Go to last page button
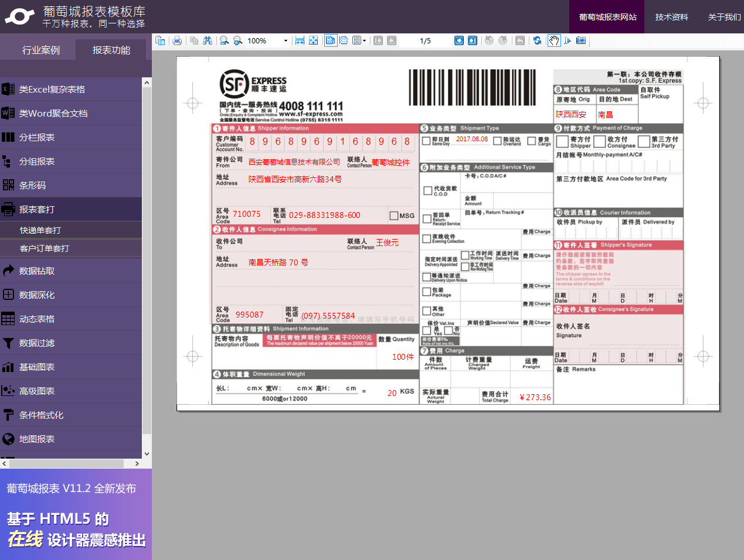This screenshot has width=744, height=560. (x=473, y=40)
